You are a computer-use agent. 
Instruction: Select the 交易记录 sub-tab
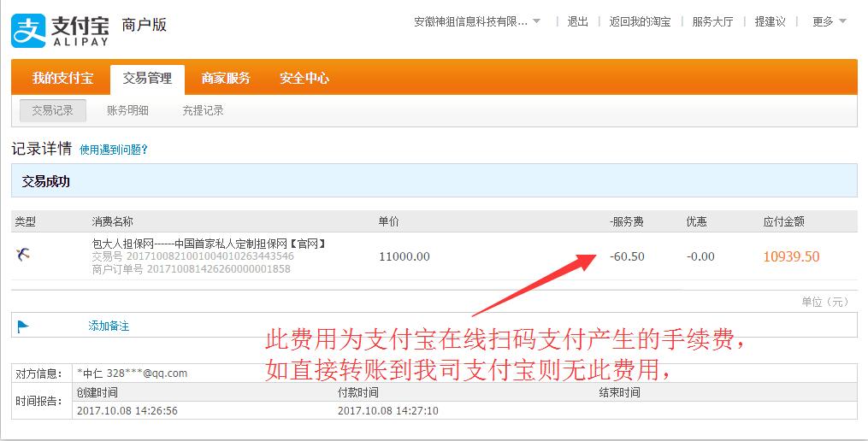53,110
